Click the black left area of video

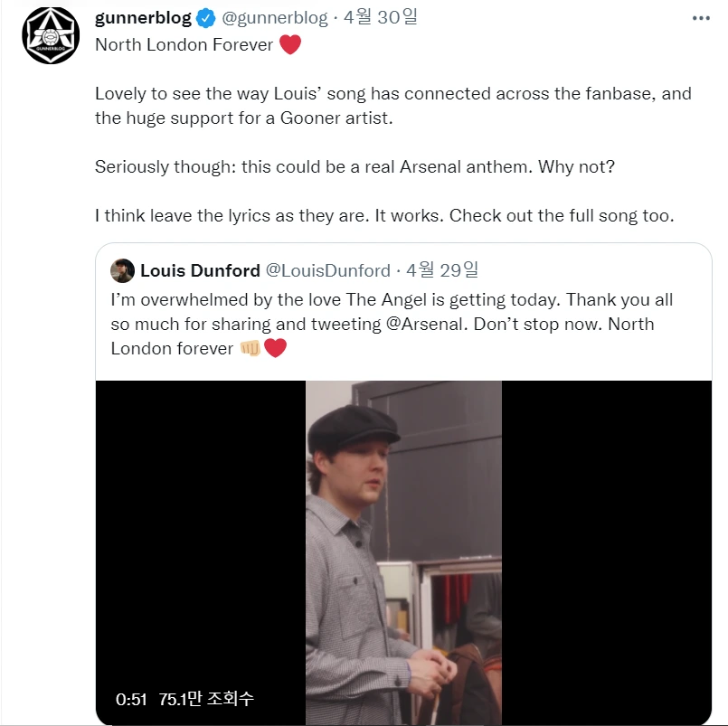point(201,533)
